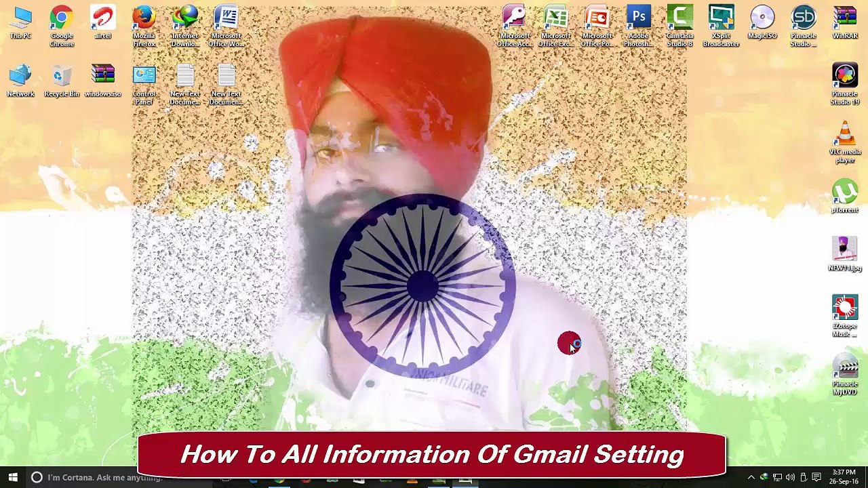
Task: Open Camtasia Studio 8 shortcut
Action: tap(679, 26)
